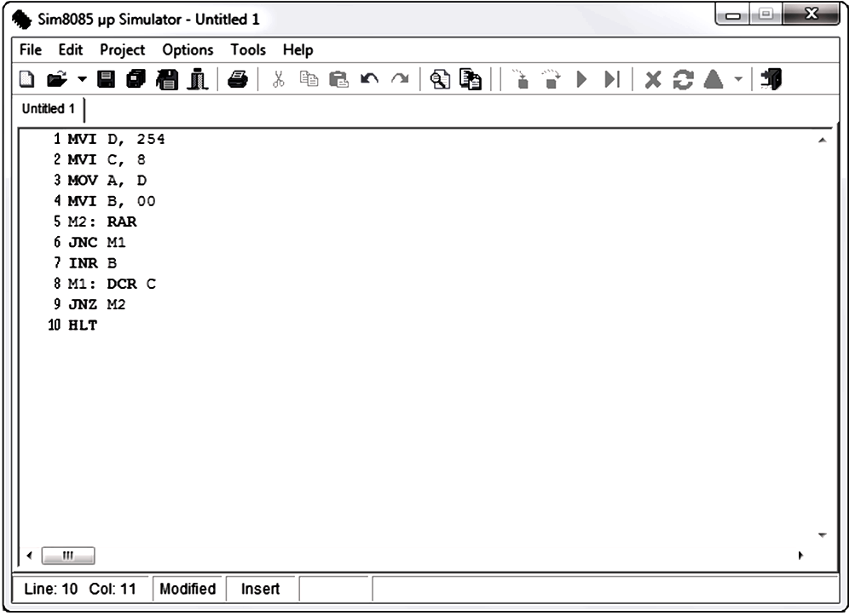Click the Sim8085 application icon in the title bar
This screenshot has width=855, height=616.
tap(22, 20)
